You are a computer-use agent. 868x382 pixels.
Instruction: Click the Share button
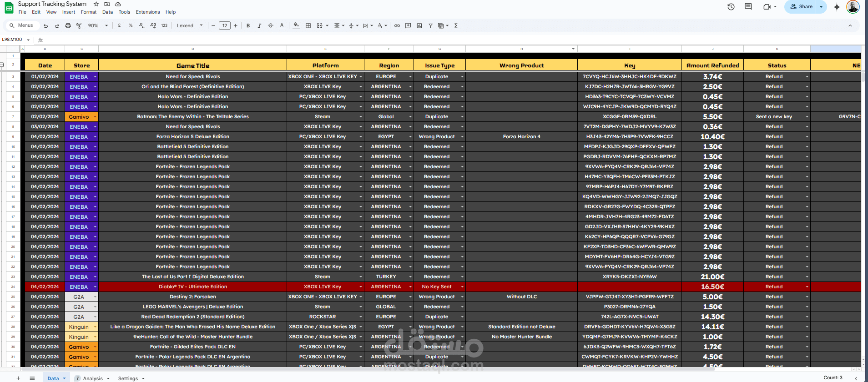coord(801,7)
